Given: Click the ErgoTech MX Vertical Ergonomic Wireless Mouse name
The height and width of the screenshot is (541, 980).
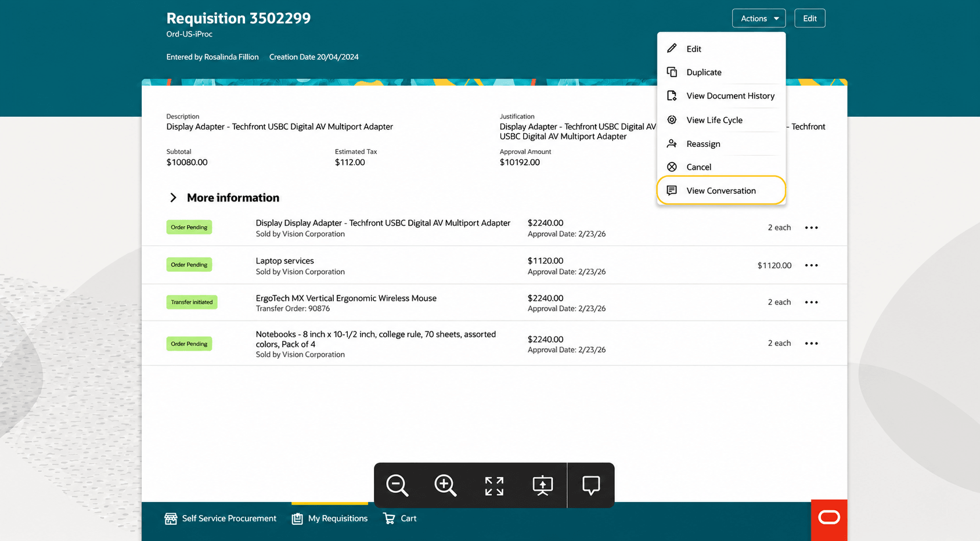Looking at the screenshot, I should click(x=346, y=298).
